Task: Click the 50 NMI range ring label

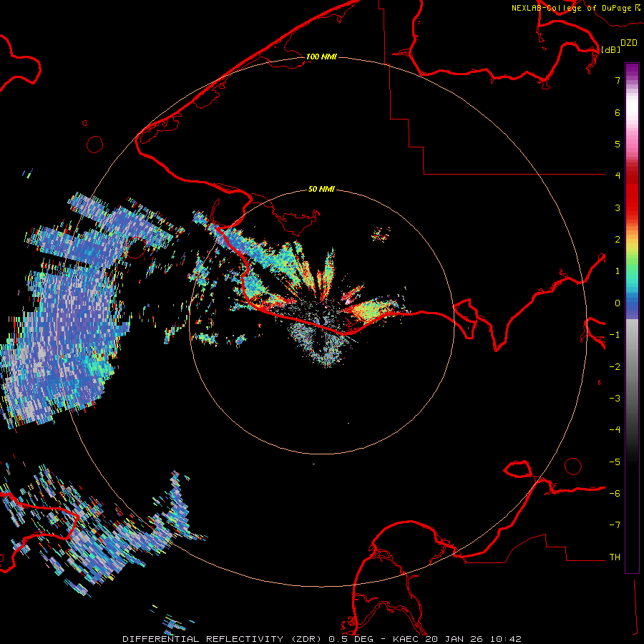Action: click(x=321, y=190)
